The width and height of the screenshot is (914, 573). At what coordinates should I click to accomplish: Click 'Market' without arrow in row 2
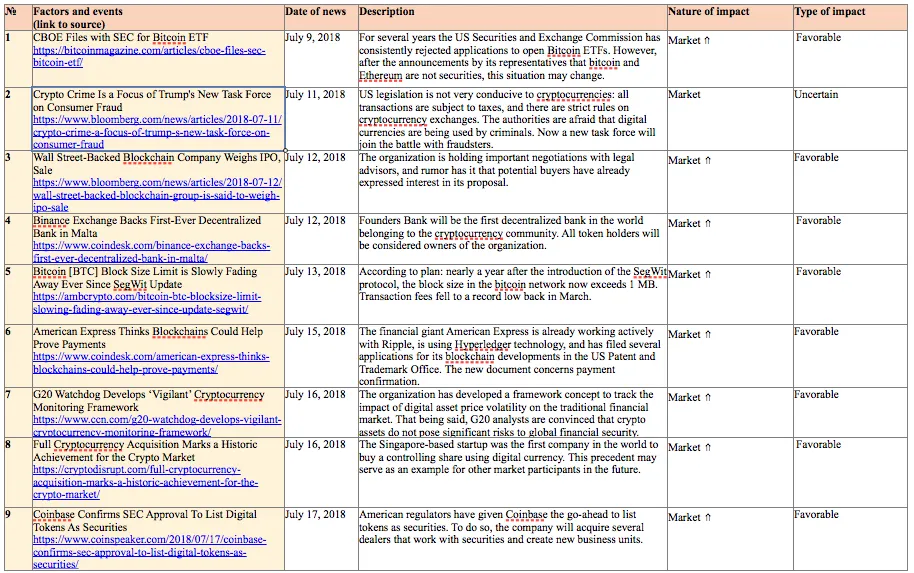click(x=684, y=94)
